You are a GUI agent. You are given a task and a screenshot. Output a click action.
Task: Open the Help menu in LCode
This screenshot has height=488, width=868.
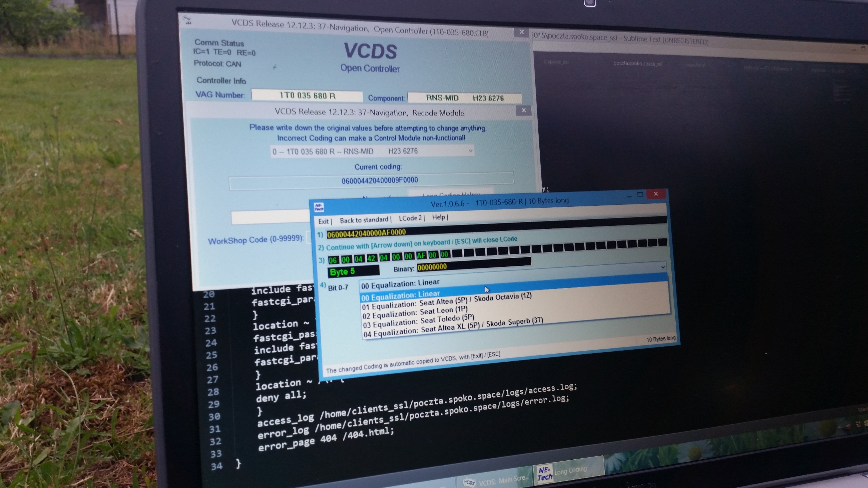440,217
